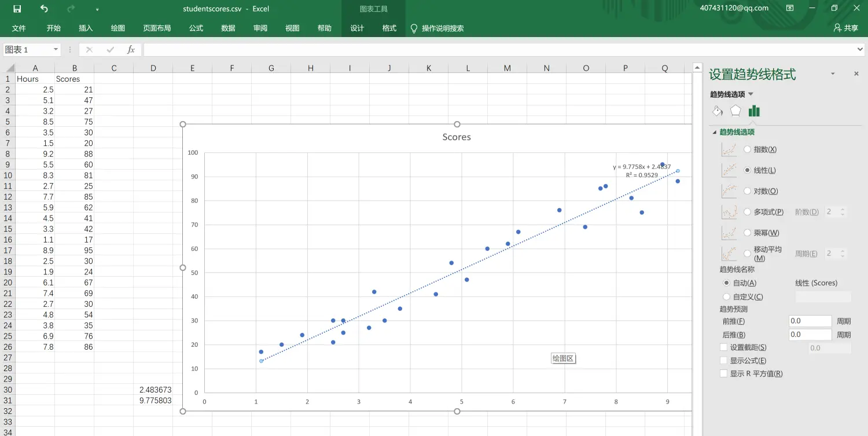Screen dimensions: 868x436
Task: Click the Share person icon
Action: [x=837, y=28]
